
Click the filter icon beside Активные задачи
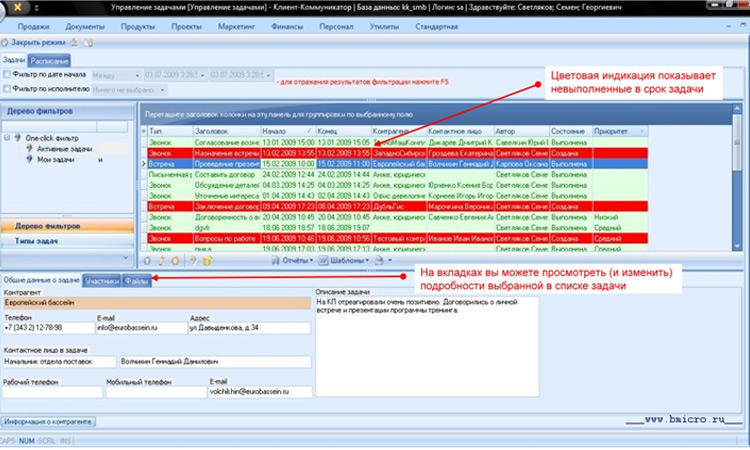point(30,148)
